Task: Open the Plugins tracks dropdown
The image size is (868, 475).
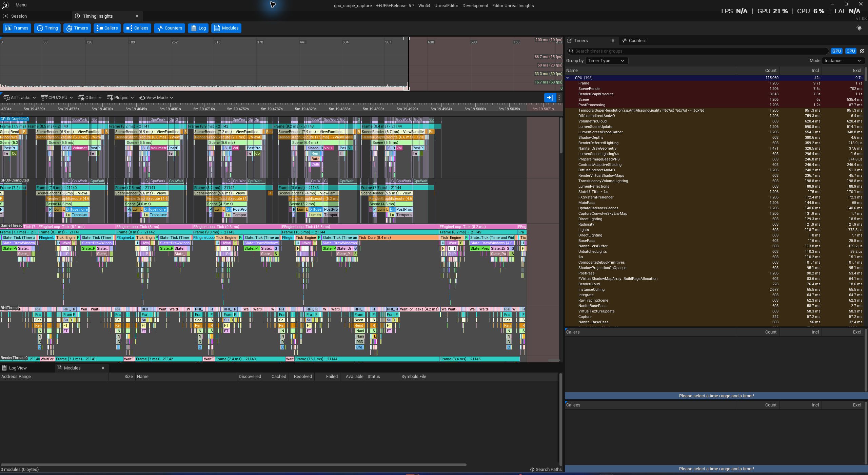Action: point(120,97)
